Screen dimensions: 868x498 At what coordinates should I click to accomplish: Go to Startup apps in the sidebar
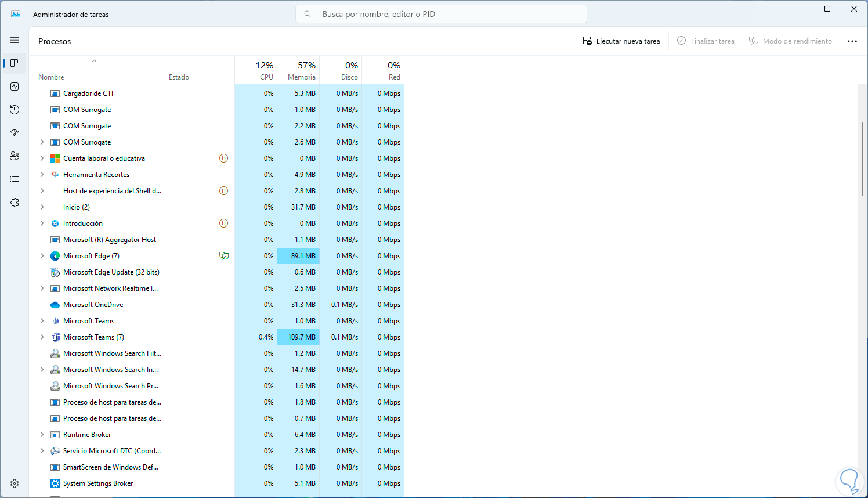[x=15, y=133]
